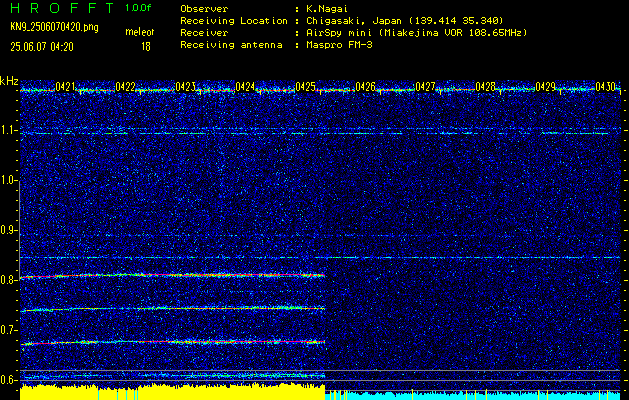Click the 0.6 frequency axis label
Viewport: 629px width, 400px height.
[8, 380]
